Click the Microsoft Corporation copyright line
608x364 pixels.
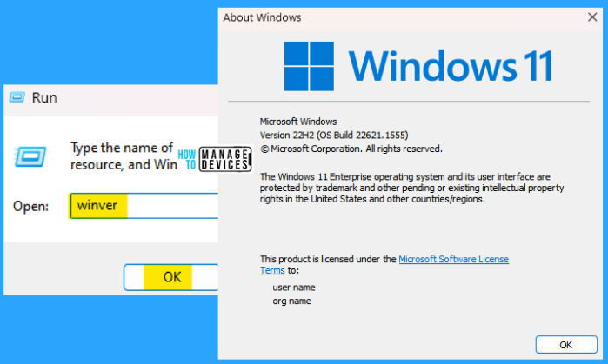coord(351,149)
